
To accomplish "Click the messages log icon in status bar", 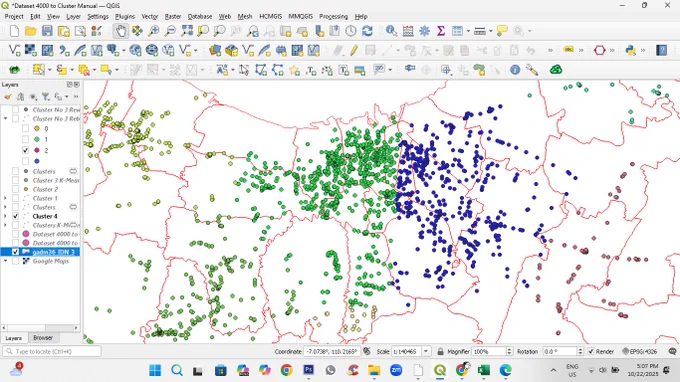I will [x=672, y=351].
